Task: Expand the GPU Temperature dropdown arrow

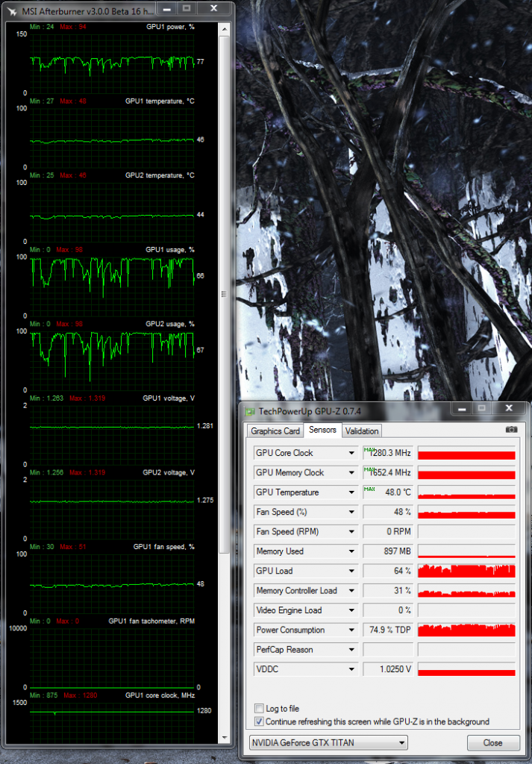Action: tap(351, 492)
